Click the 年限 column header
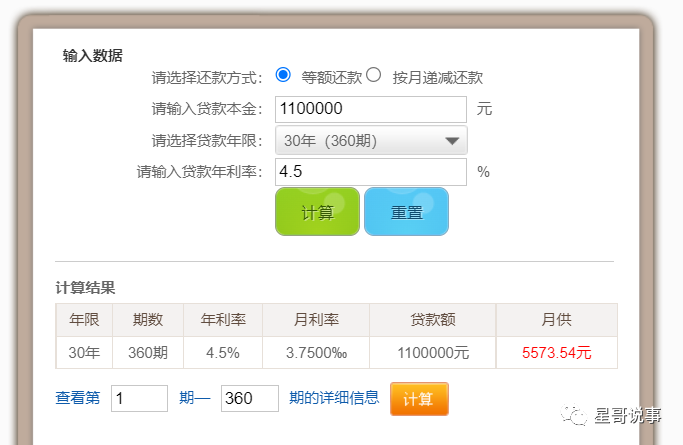 pos(85,320)
